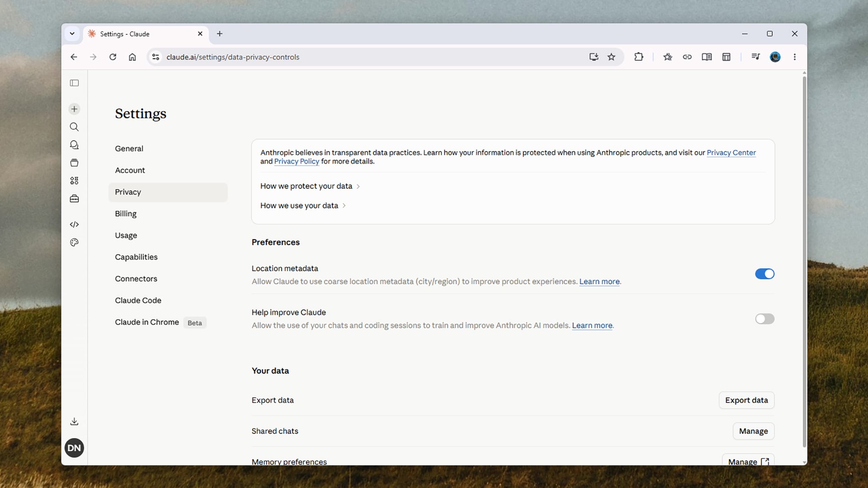Open the chats bubble icon in sidebar

coord(74,145)
